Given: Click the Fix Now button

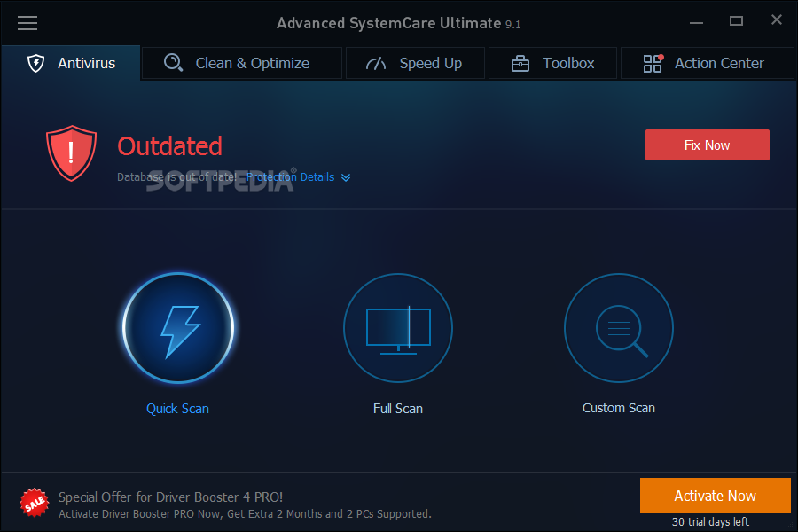Looking at the screenshot, I should click(x=708, y=145).
